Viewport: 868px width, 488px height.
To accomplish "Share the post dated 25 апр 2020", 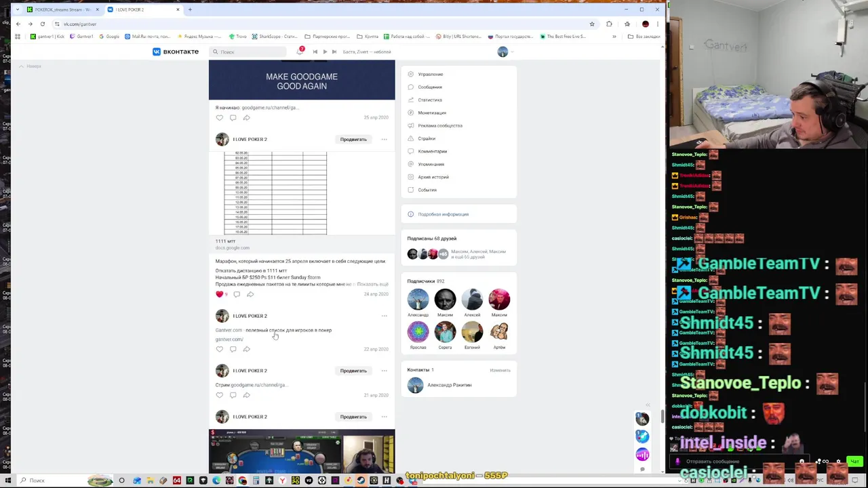I will [x=246, y=118].
